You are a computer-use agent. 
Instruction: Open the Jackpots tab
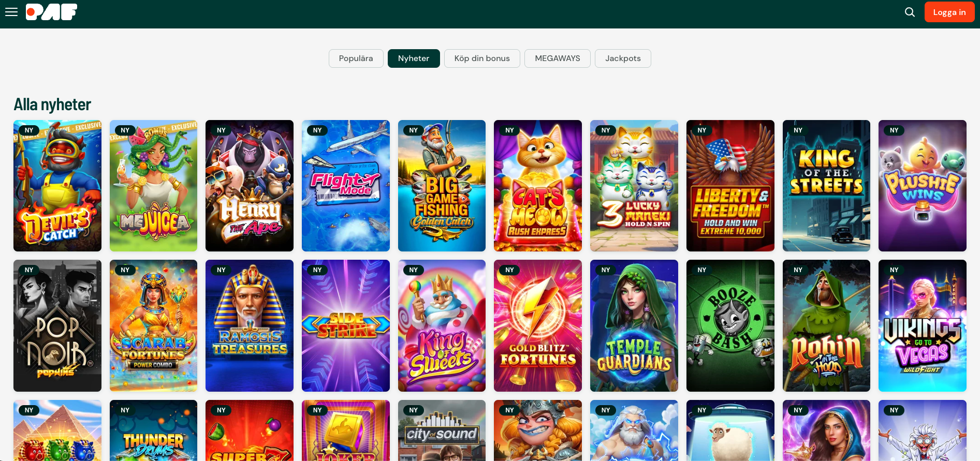click(623, 58)
